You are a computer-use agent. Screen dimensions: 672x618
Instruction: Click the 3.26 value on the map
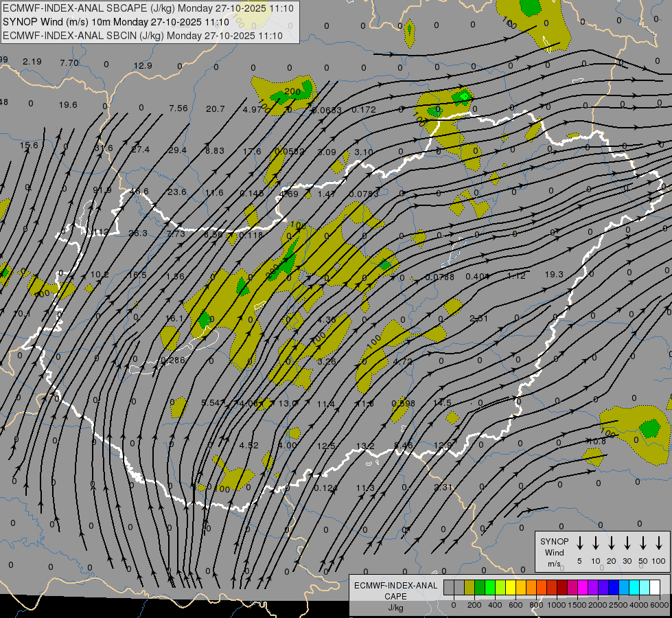click(x=327, y=362)
